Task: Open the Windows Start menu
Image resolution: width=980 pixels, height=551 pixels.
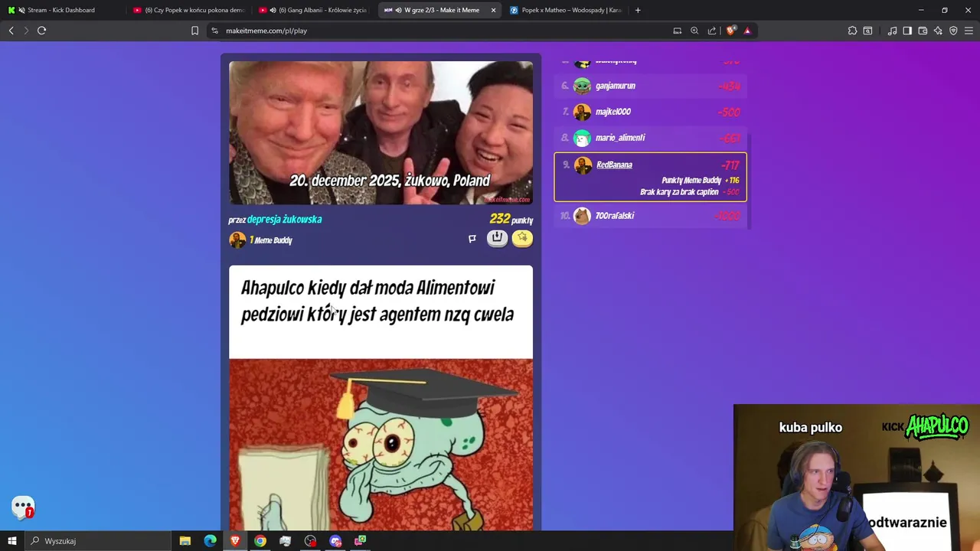Action: click(x=11, y=541)
